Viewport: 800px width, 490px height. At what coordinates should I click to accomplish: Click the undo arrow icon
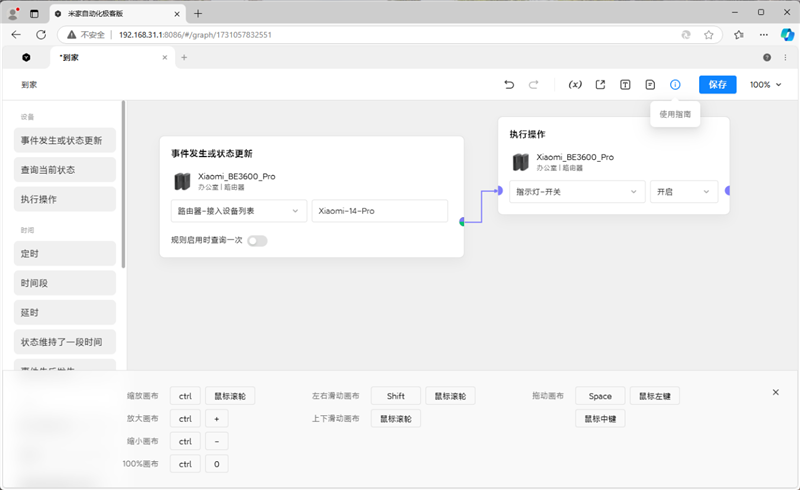tap(509, 85)
